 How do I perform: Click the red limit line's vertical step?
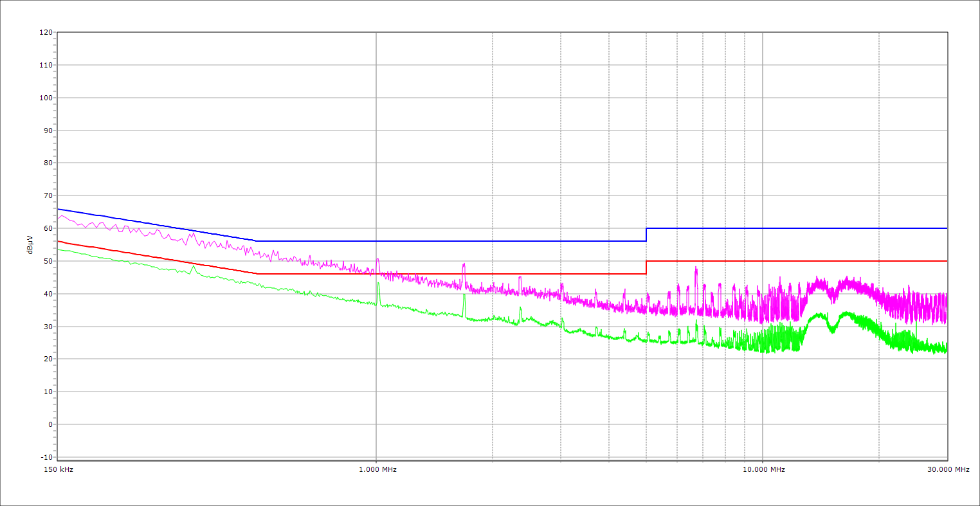coord(646,267)
